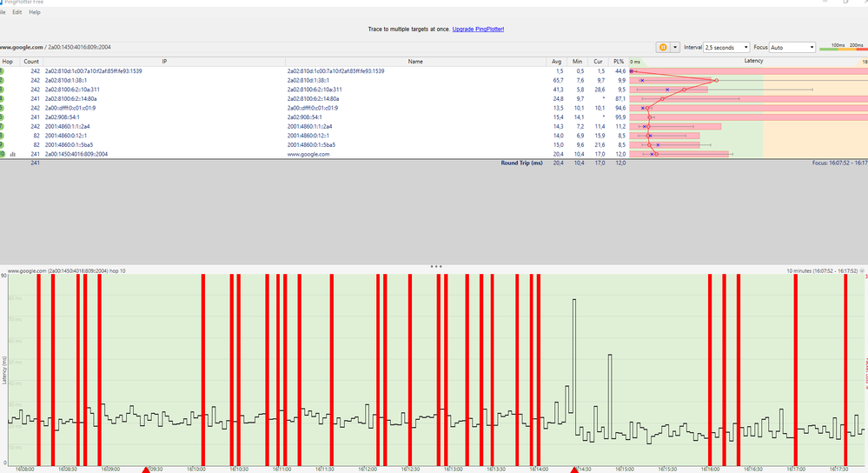Select the target address www.google.com / 2a00:1450:4016:809::2004
The height and width of the screenshot is (473, 868).
click(x=56, y=48)
